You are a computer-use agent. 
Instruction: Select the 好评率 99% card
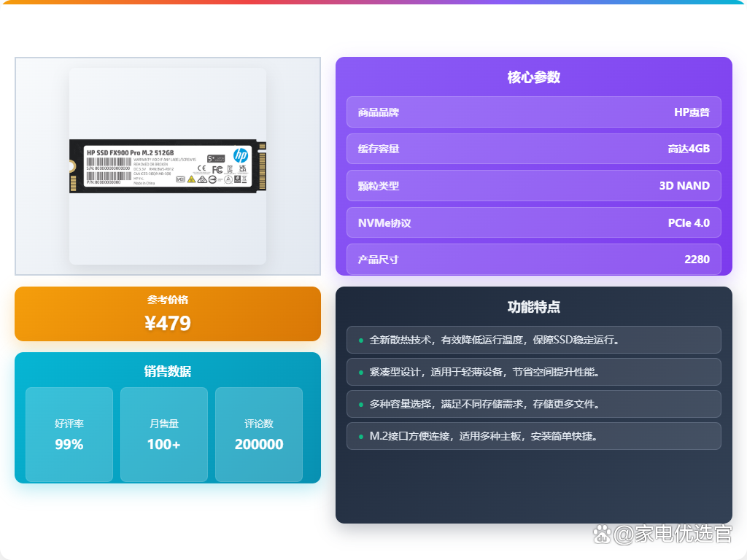coord(69,435)
